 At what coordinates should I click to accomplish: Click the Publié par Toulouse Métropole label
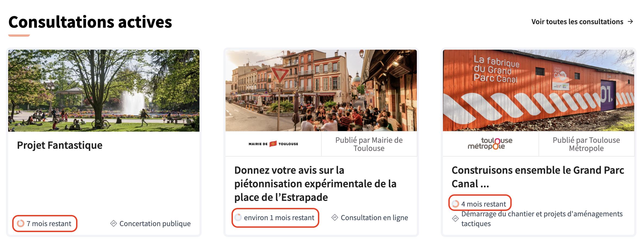pos(586,144)
